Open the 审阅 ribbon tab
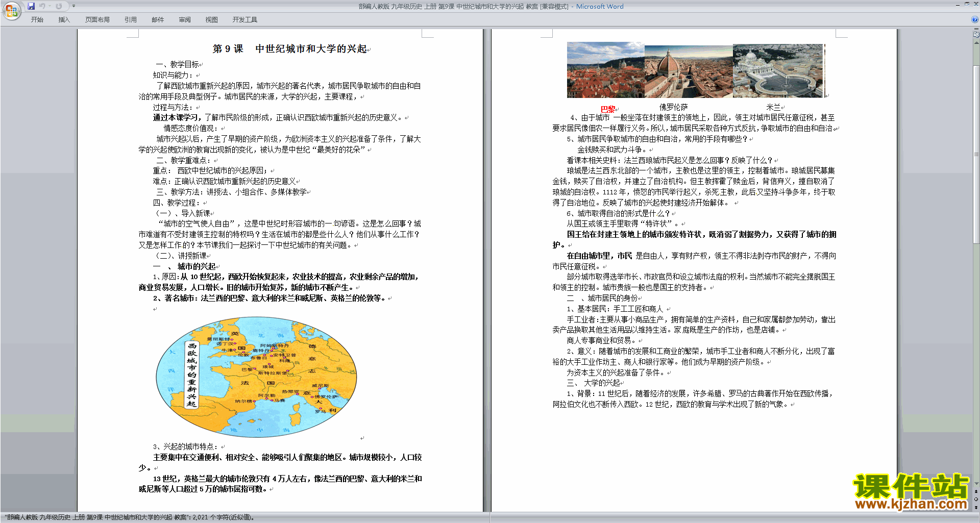This screenshot has height=523, width=980. (185, 20)
